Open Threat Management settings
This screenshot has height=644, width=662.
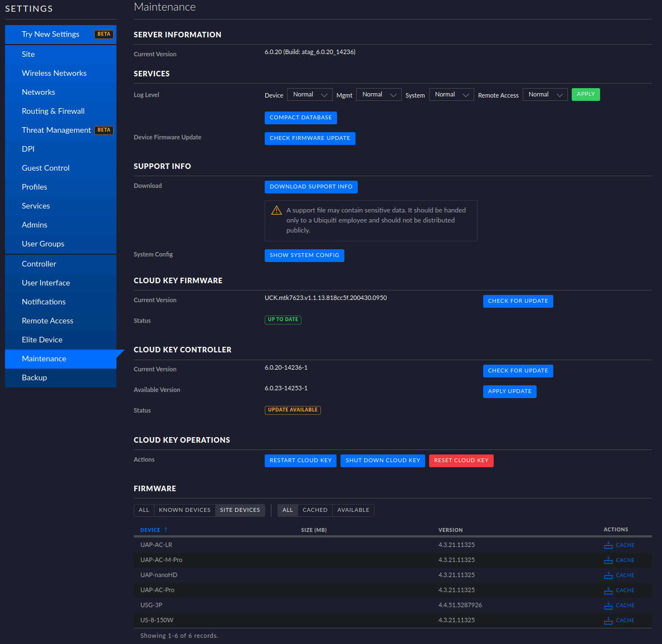point(61,130)
